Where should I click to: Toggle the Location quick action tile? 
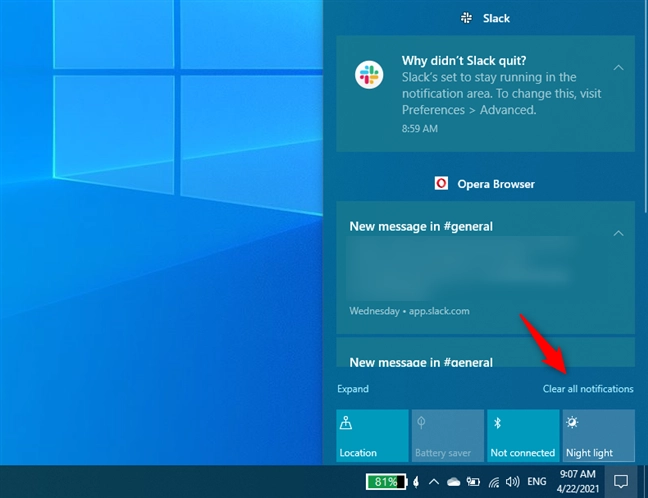372,435
